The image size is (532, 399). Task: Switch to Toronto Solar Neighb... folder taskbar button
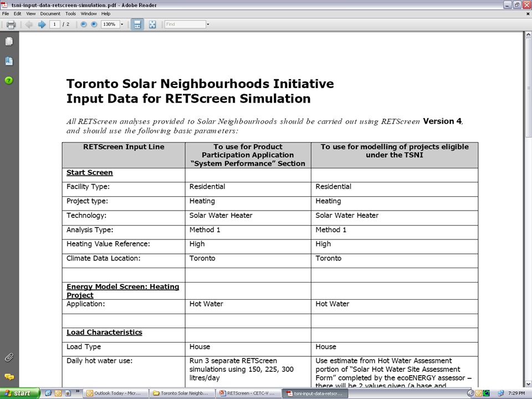point(182,393)
